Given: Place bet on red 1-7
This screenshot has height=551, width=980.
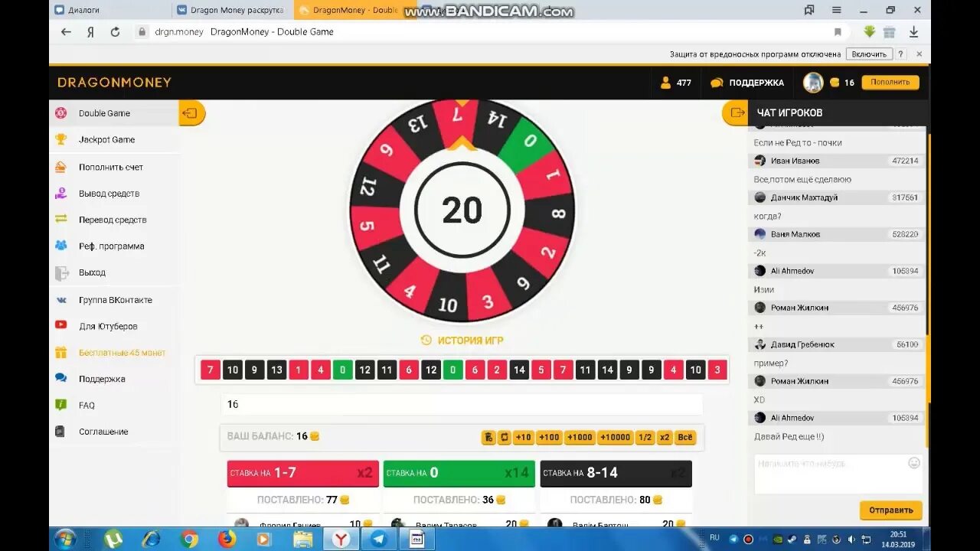Looking at the screenshot, I should click(x=302, y=473).
